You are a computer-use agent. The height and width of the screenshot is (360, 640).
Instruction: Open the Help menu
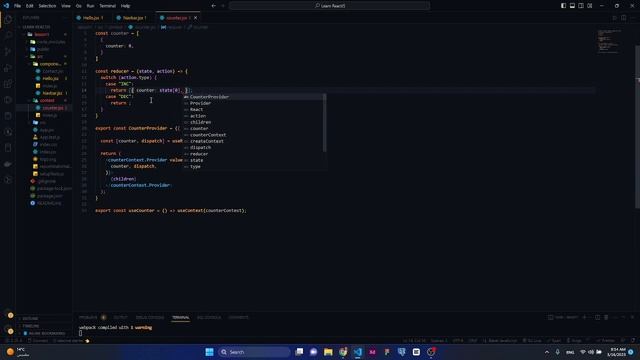(x=125, y=6)
